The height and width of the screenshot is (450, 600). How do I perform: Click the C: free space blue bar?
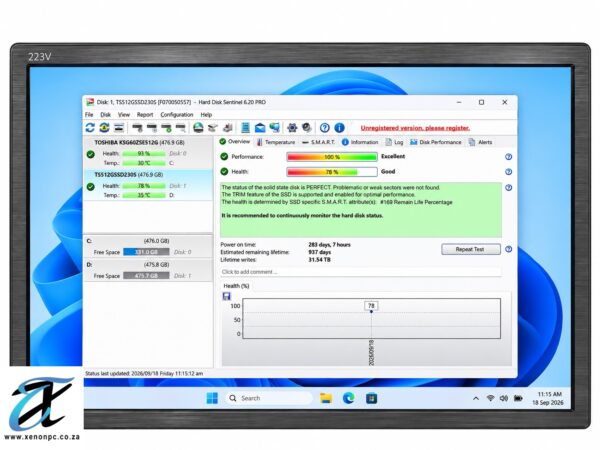[x=146, y=252]
